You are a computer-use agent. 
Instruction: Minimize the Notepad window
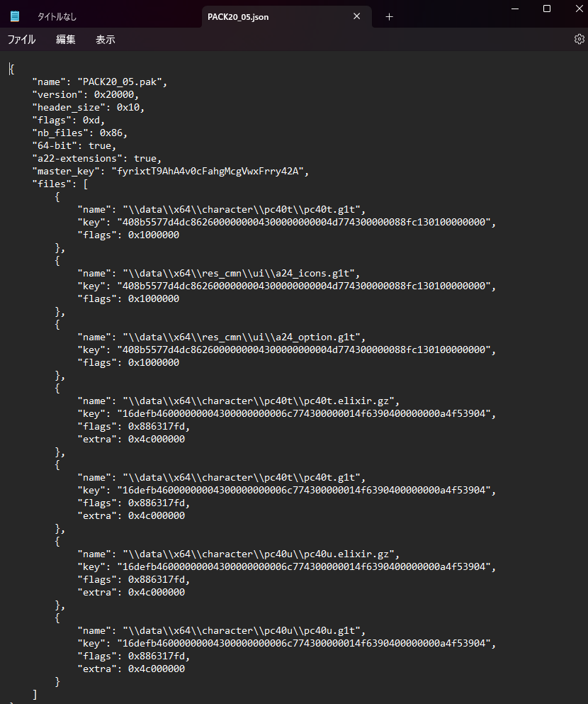pyautogui.click(x=515, y=9)
